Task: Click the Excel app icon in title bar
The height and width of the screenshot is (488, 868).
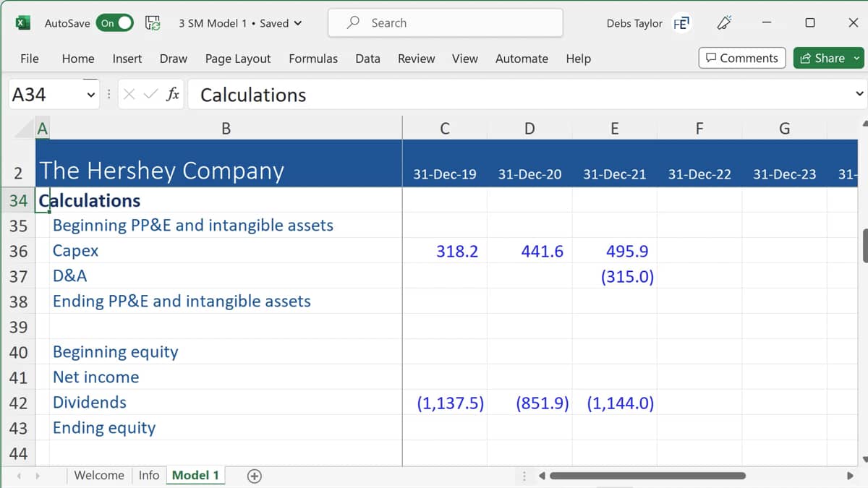Action: pyautogui.click(x=23, y=22)
